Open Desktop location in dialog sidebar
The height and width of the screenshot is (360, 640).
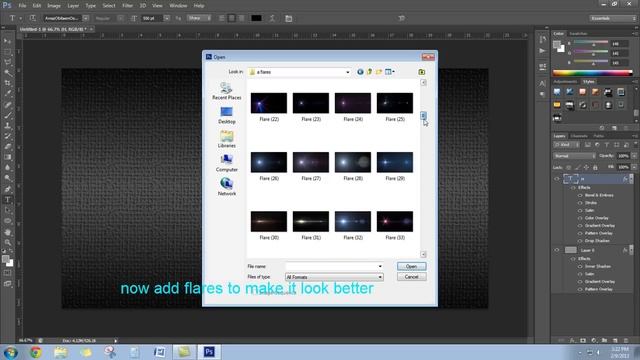tap(227, 115)
